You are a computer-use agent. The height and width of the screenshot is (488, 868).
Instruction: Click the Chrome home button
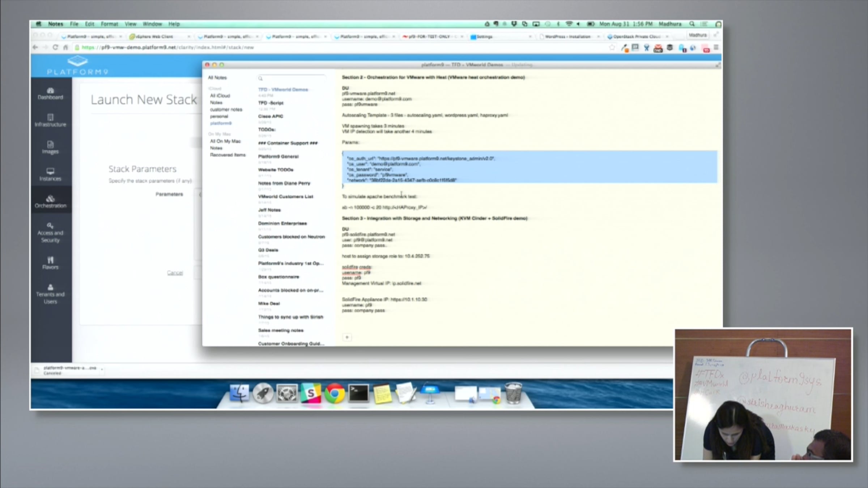click(x=65, y=47)
